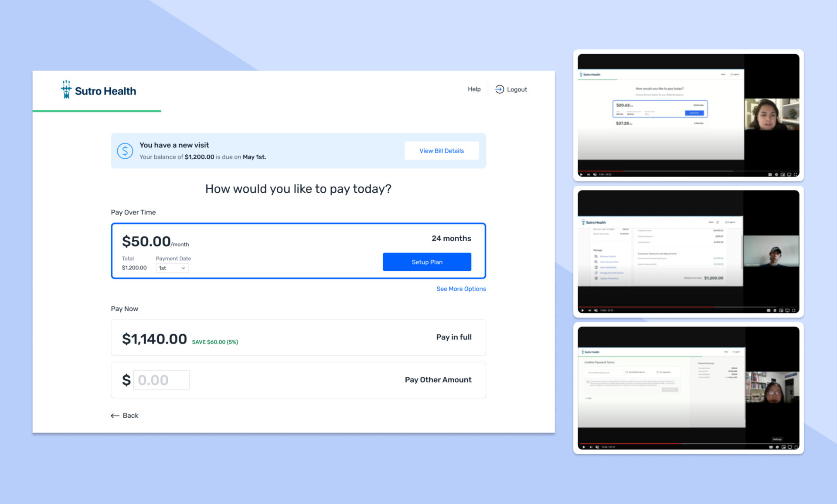Unmute the middle video
Screen dimensions: 837x504
coord(596,310)
